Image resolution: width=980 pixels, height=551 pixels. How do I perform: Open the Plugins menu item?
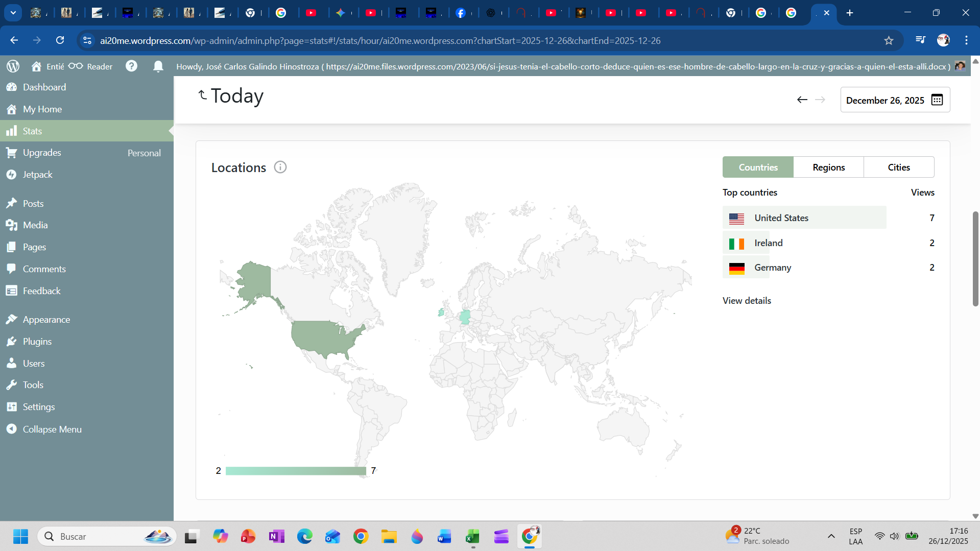[37, 342]
